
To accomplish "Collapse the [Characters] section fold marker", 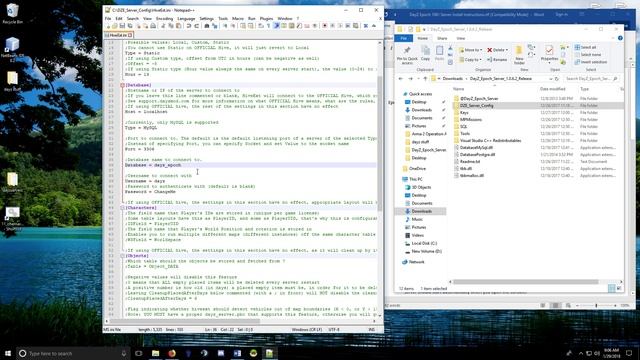I will coord(122,208).
